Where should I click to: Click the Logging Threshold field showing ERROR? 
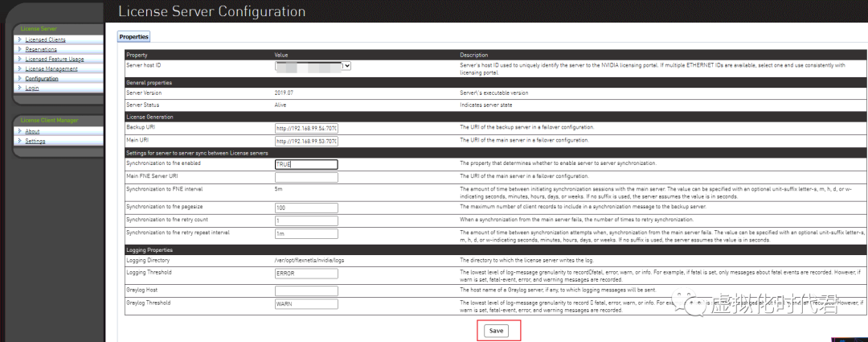pos(306,275)
